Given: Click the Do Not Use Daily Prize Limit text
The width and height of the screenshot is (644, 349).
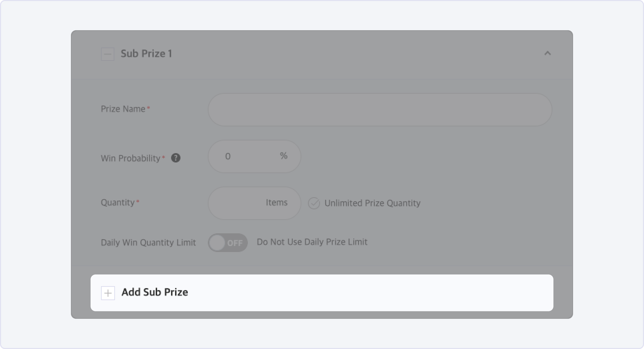Looking at the screenshot, I should pyautogui.click(x=312, y=242).
